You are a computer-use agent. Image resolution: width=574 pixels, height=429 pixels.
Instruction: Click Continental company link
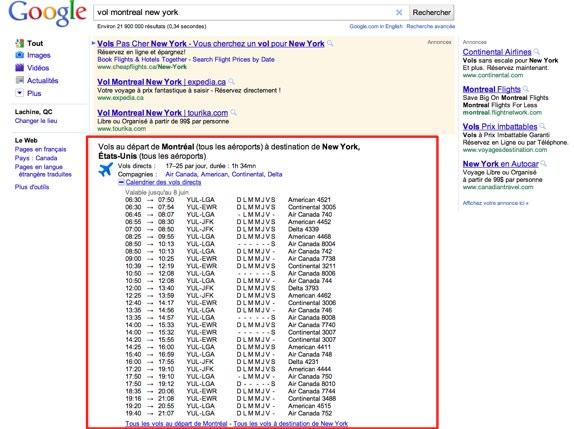coord(248,174)
